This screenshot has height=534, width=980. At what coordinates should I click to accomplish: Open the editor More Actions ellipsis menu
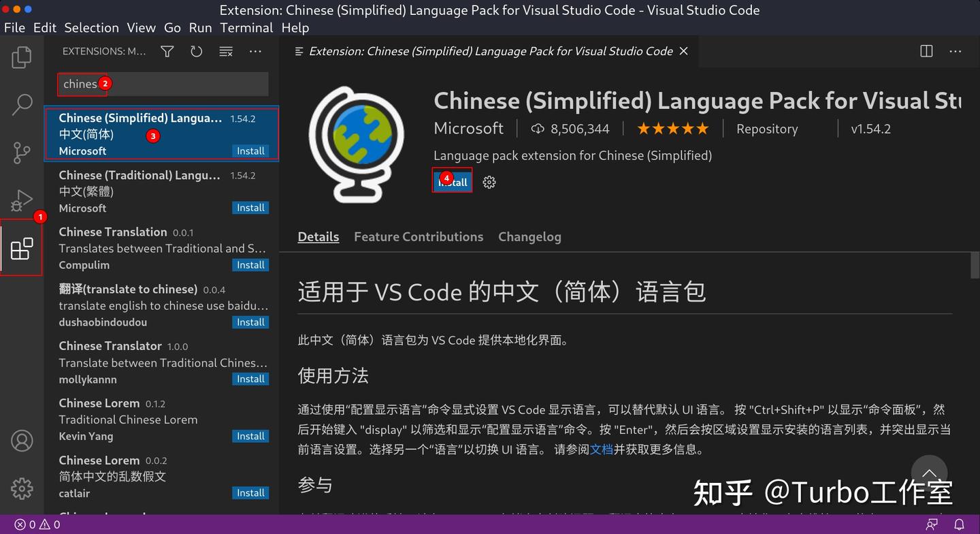click(x=955, y=51)
